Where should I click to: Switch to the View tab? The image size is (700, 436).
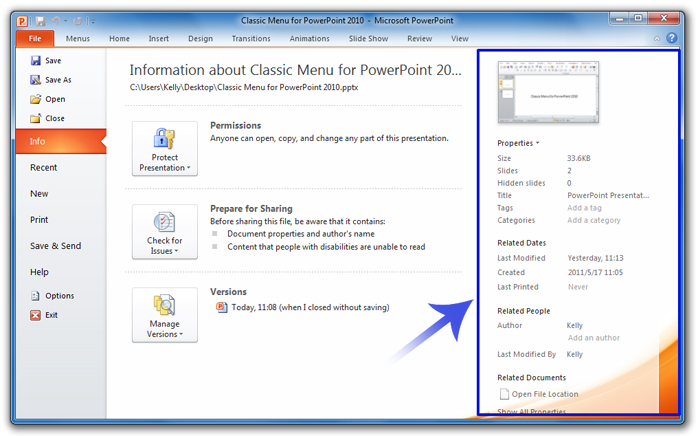coord(460,38)
